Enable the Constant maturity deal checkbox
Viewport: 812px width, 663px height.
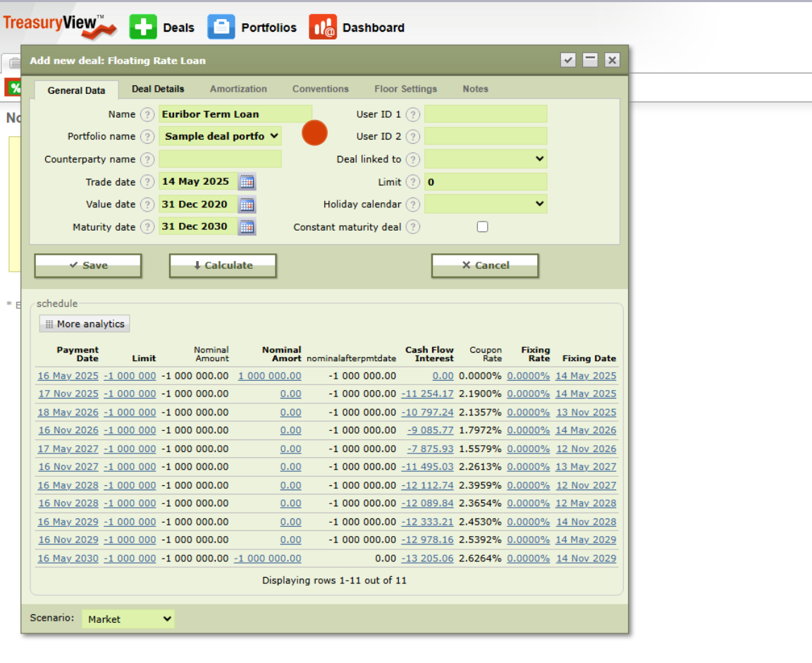[x=482, y=227]
